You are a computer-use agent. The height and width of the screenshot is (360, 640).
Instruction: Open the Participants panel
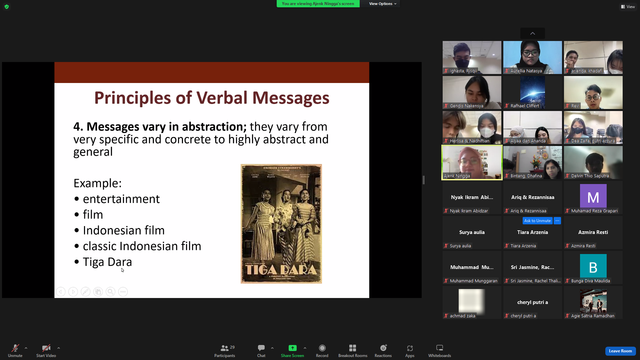tap(225, 350)
